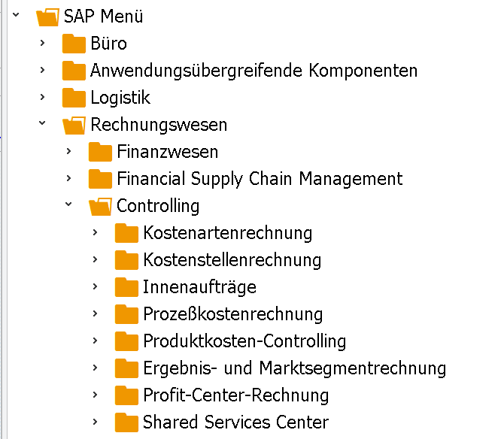Expand the Kostenstellenrechnung chevron
The width and height of the screenshot is (504, 439).
point(95,259)
